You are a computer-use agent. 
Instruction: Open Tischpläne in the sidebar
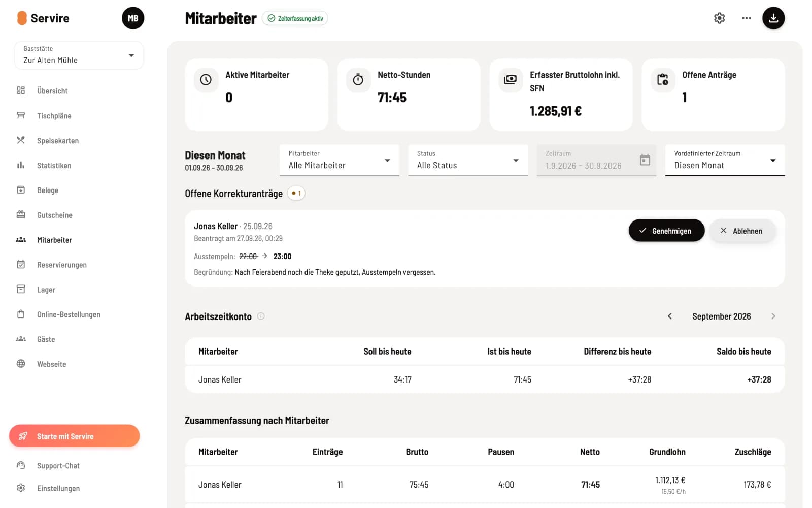click(x=54, y=116)
